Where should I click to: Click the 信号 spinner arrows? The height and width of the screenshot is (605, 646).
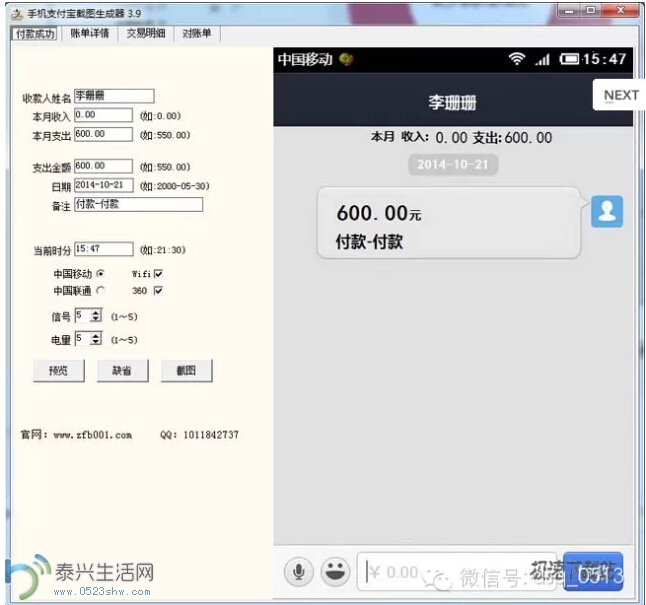95,316
